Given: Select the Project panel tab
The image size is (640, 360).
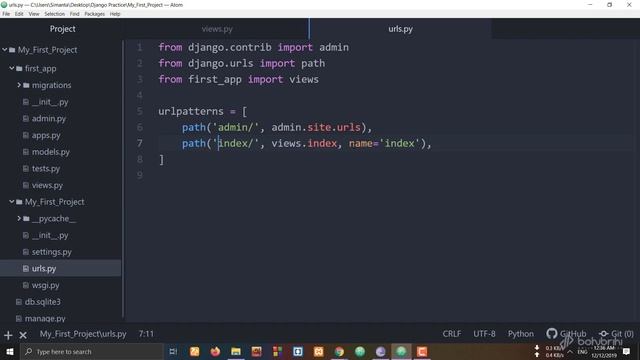Looking at the screenshot, I should click(62, 29).
